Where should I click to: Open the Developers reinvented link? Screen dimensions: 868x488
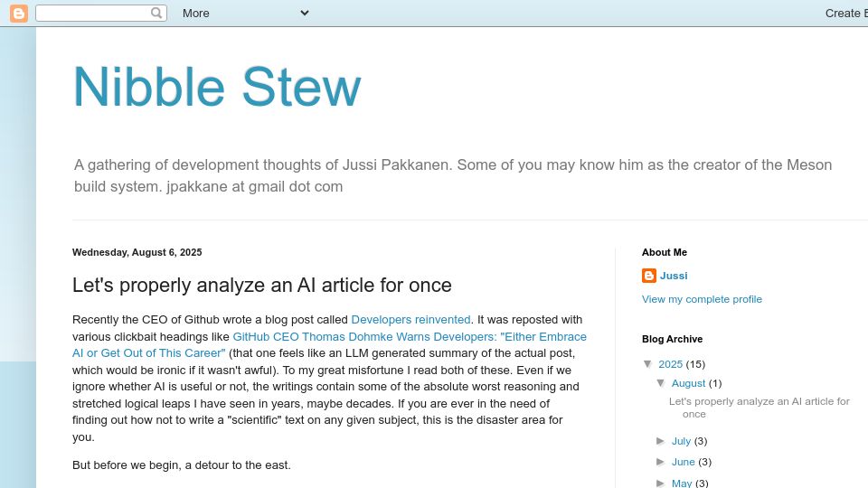410,320
